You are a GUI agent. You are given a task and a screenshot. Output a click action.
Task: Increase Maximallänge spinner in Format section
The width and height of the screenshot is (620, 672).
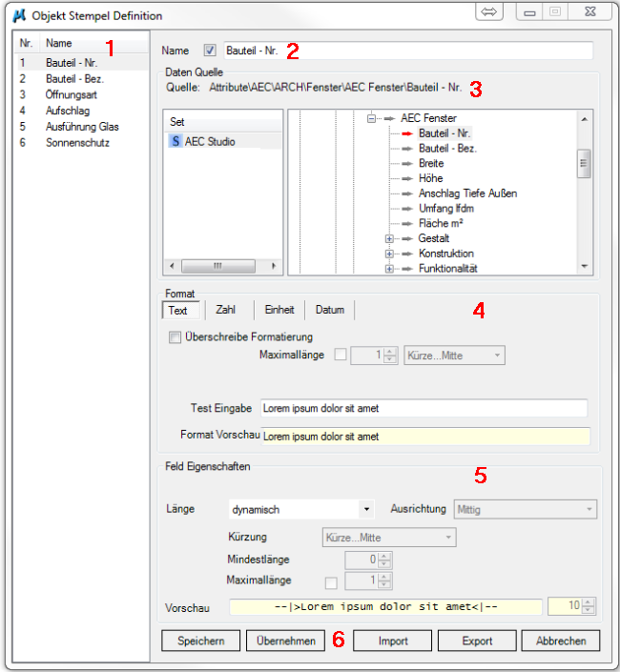click(x=390, y=352)
